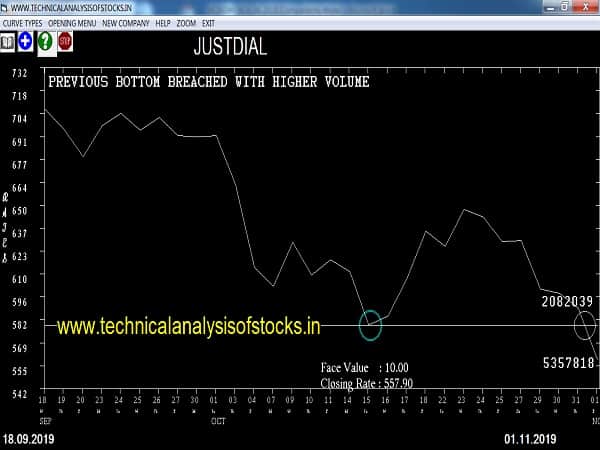The height and width of the screenshot is (450, 600).
Task: Click the open book icon in toolbar
Action: coord(8,42)
